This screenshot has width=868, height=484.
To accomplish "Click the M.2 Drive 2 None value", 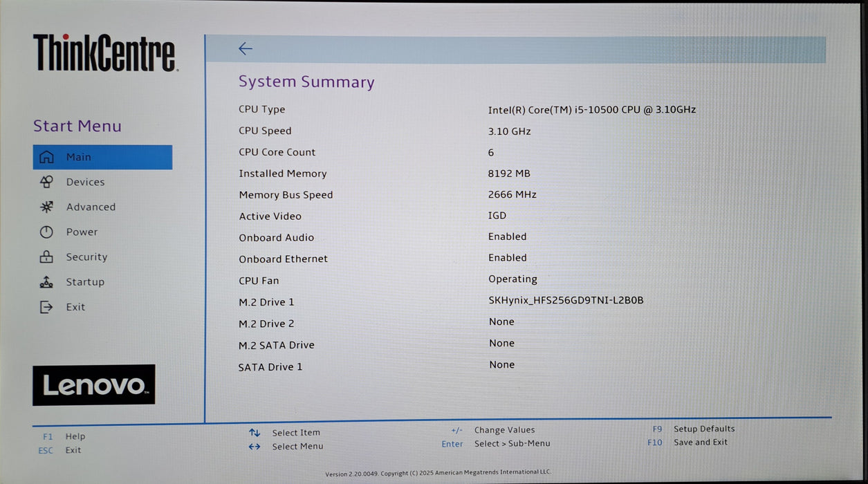I will pyautogui.click(x=502, y=322).
